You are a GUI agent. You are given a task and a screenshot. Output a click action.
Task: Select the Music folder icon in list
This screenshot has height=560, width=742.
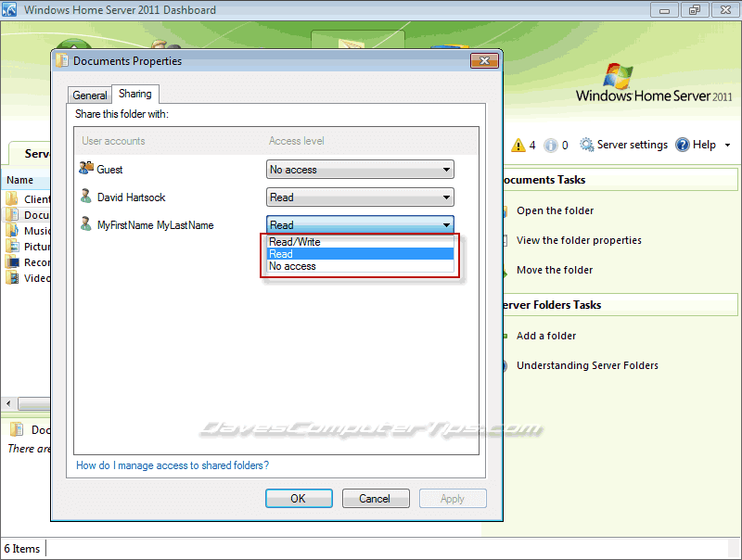[12, 230]
